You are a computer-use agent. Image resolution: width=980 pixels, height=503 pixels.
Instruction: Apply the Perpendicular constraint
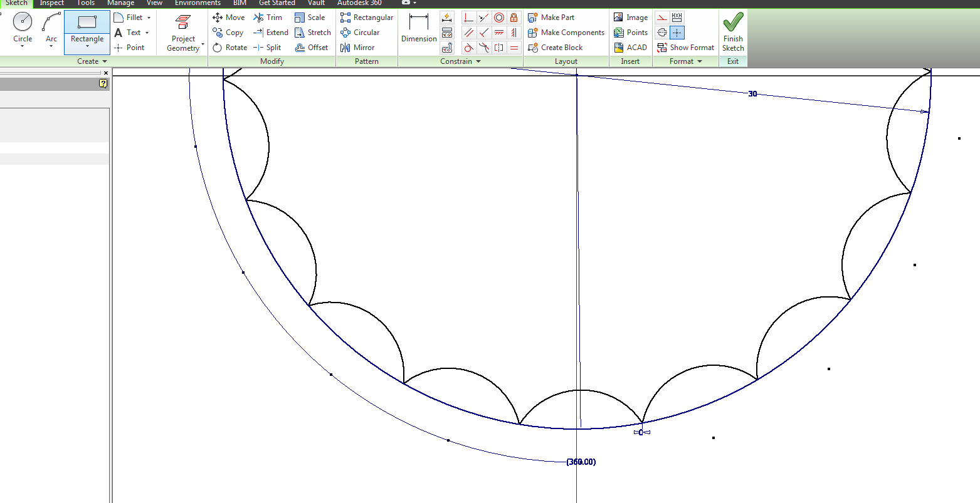(x=484, y=33)
